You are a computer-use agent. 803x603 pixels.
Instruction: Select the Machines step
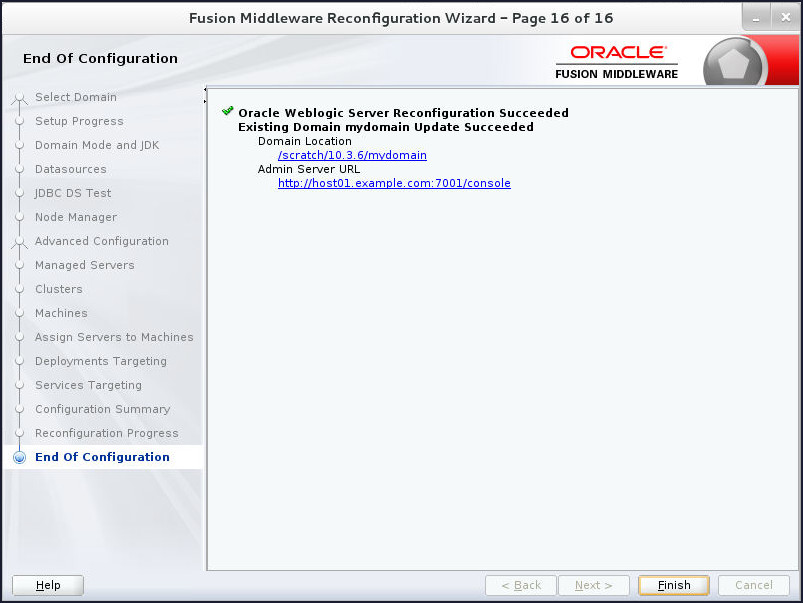[x=61, y=313]
